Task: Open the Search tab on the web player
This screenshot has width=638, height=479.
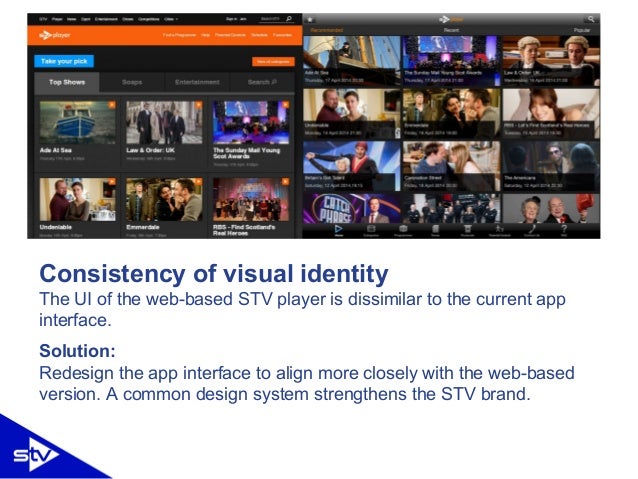Action: tap(262, 82)
